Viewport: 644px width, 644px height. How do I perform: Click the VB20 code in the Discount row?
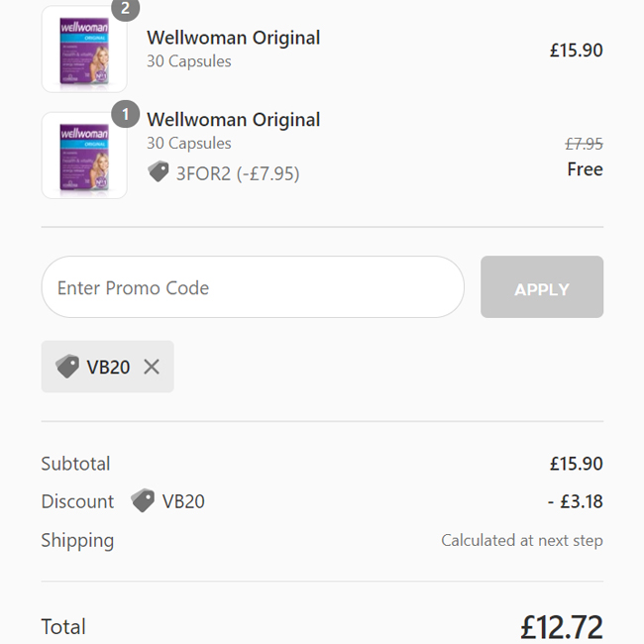[x=183, y=501]
